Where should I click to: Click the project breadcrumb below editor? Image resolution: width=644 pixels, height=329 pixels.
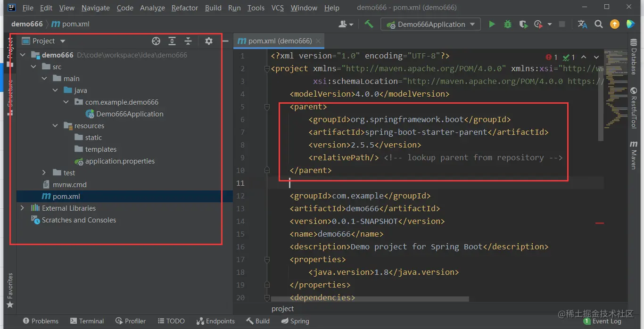click(283, 309)
